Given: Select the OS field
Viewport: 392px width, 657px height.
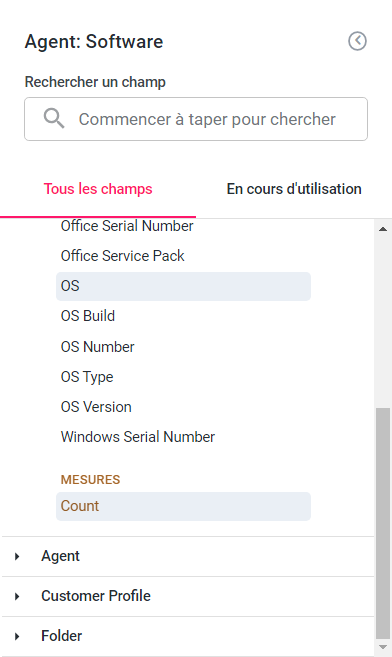Looking at the screenshot, I should 183,286.
